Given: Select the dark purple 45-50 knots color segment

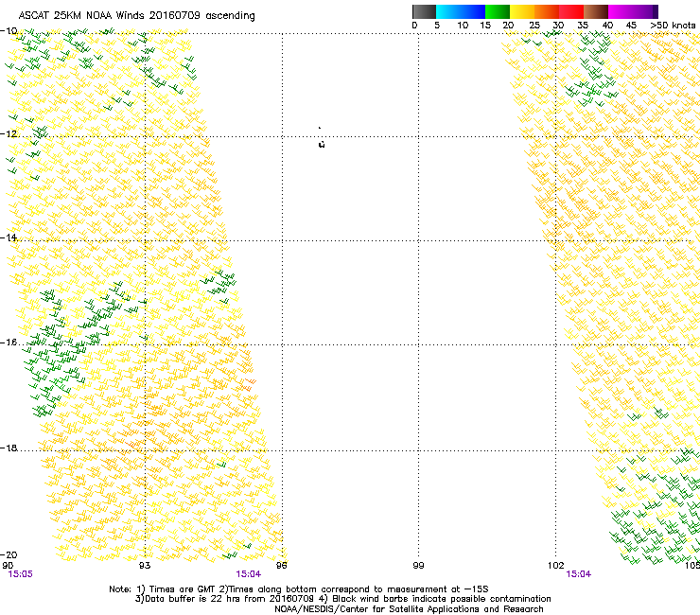Looking at the screenshot, I should (x=645, y=11).
